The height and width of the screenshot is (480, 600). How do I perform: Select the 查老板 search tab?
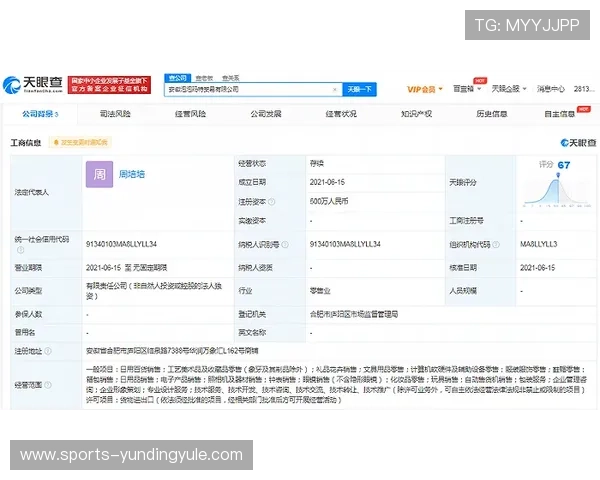(x=204, y=78)
